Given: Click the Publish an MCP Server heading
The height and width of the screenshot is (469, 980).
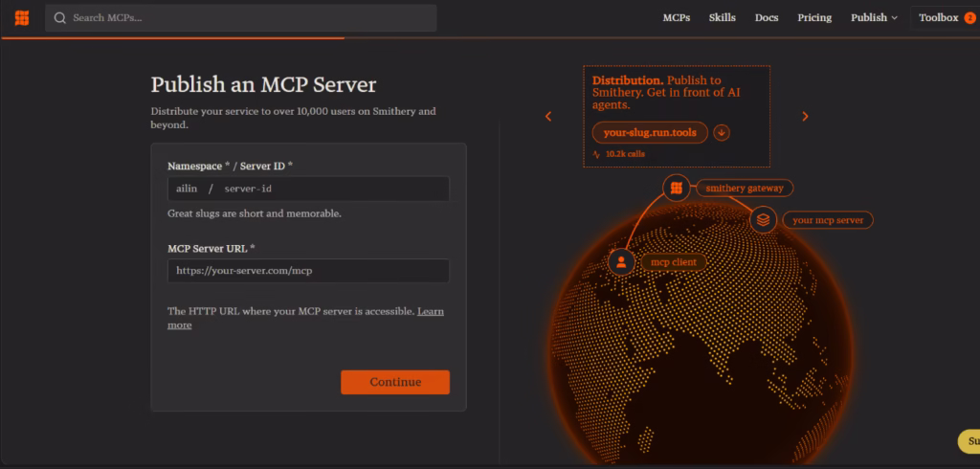Looking at the screenshot, I should [263, 84].
